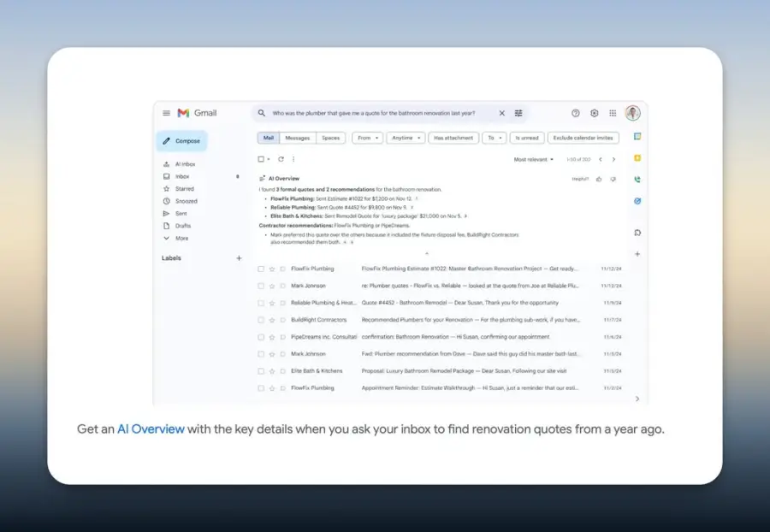The height and width of the screenshot is (532, 770).
Task: Go to the previous page of results
Action: [600, 159]
